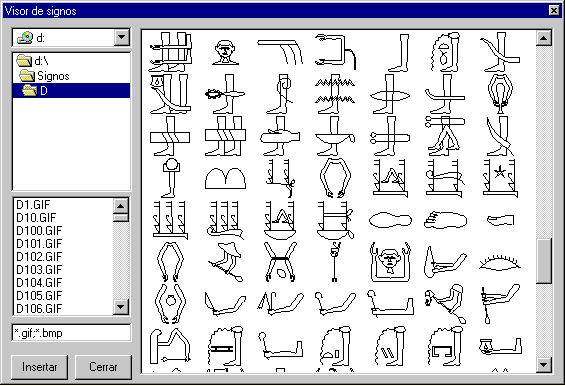Screen dimensions: 565x386
Task: Click the *.gif;*.bmp filter field
Action: click(x=71, y=333)
